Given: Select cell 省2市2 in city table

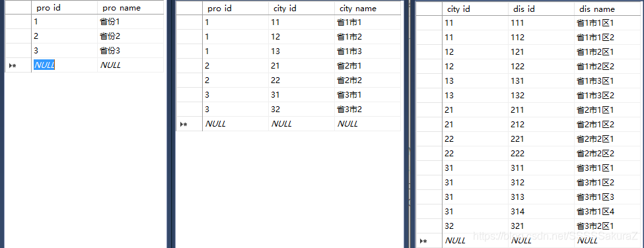Looking at the screenshot, I should 368,80.
